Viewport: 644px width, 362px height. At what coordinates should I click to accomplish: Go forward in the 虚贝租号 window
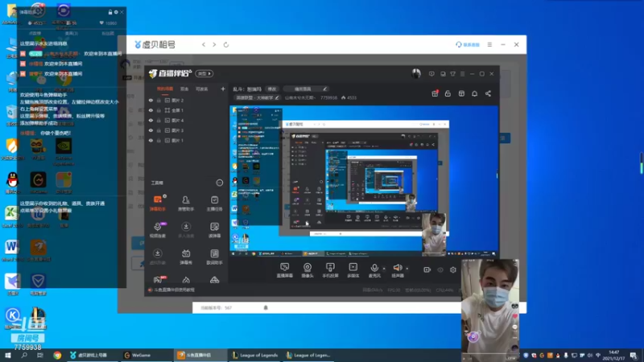click(x=214, y=44)
